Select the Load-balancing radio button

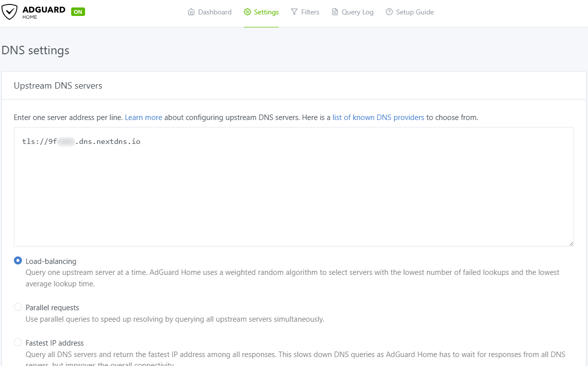click(18, 260)
